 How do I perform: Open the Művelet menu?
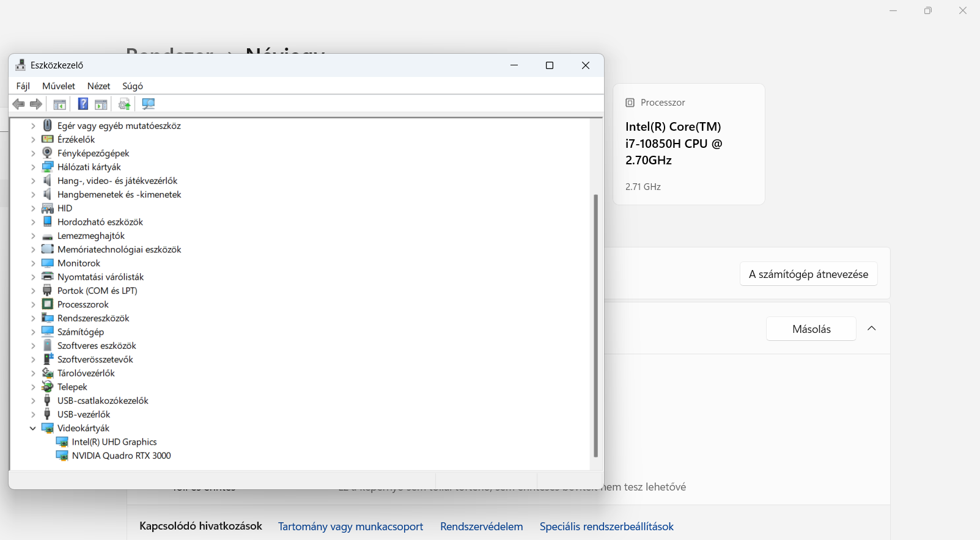59,86
